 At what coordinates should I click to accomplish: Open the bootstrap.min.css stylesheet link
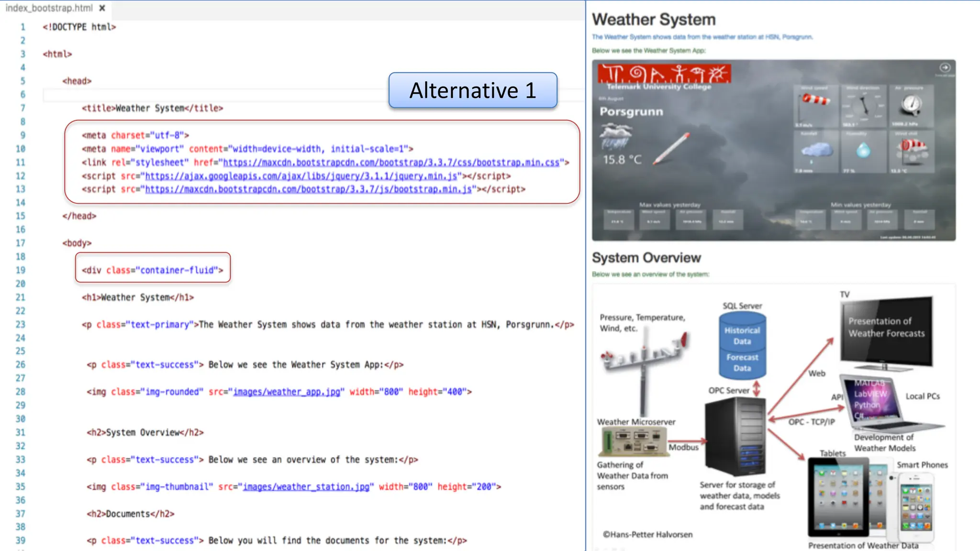tap(391, 163)
